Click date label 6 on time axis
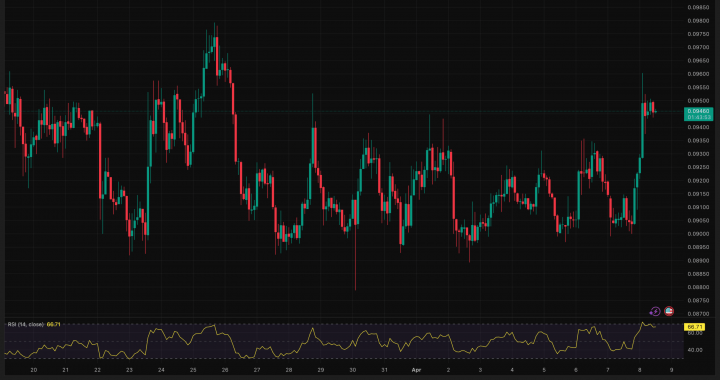Image resolution: width=720 pixels, height=380 pixels. pos(576,370)
